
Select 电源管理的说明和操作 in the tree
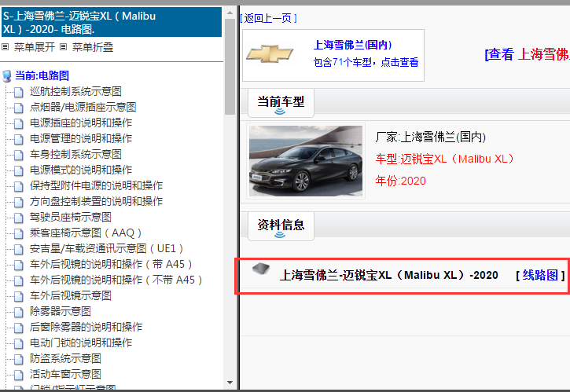[x=81, y=138]
